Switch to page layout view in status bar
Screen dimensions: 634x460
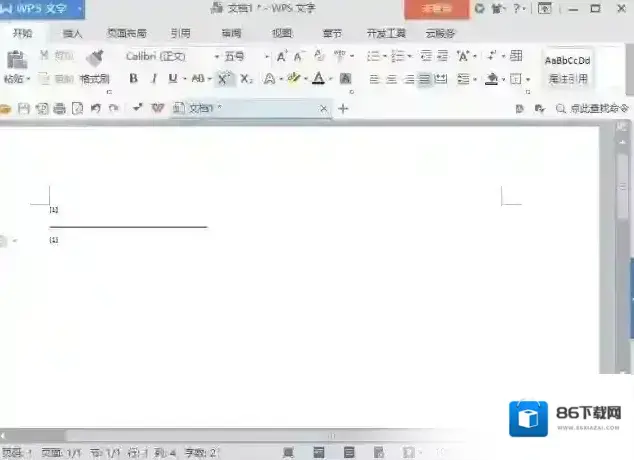[x=319, y=452]
